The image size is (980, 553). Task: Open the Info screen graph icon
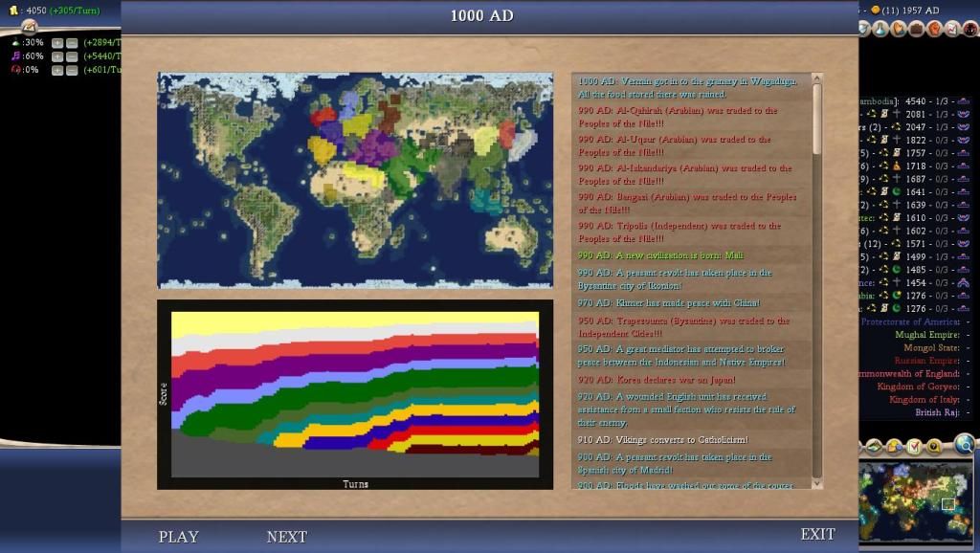click(x=952, y=28)
